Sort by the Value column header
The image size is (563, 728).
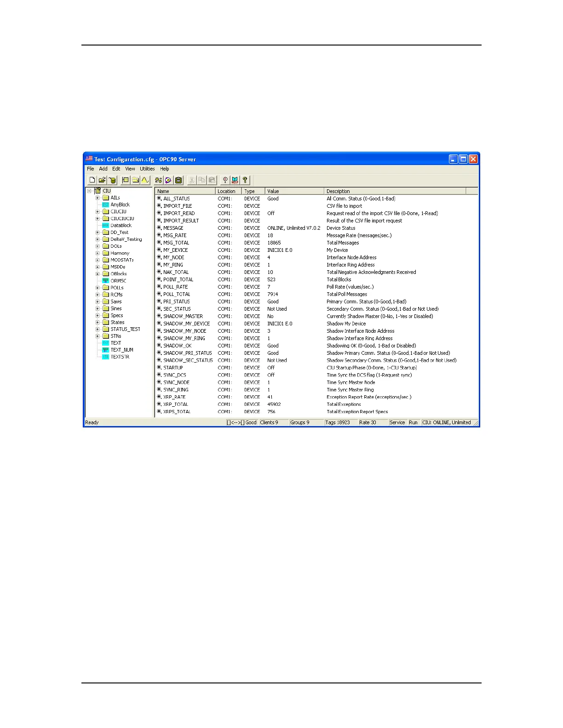(x=295, y=191)
